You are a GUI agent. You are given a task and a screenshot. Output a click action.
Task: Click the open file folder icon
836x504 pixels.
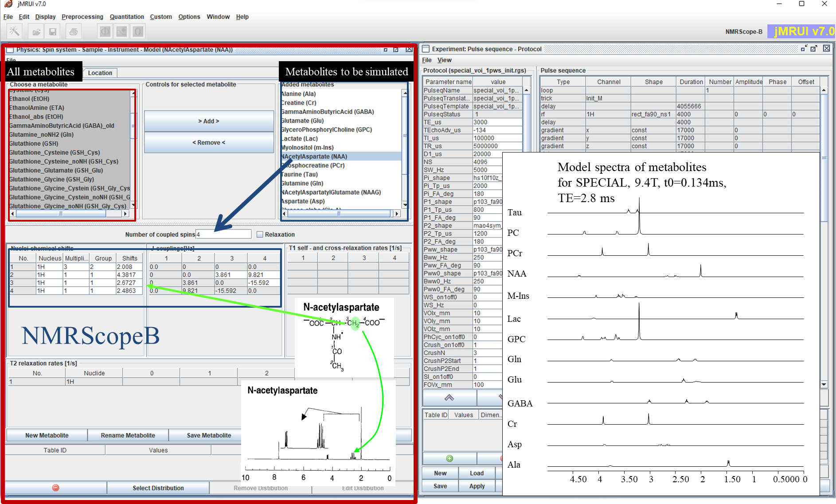click(x=36, y=31)
